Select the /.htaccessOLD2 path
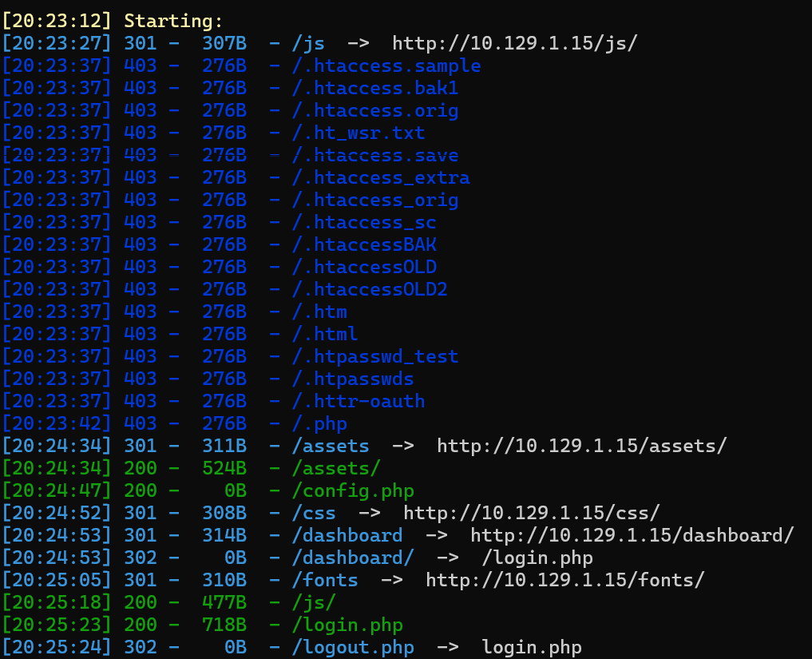This screenshot has height=659, width=812. pos(370,289)
